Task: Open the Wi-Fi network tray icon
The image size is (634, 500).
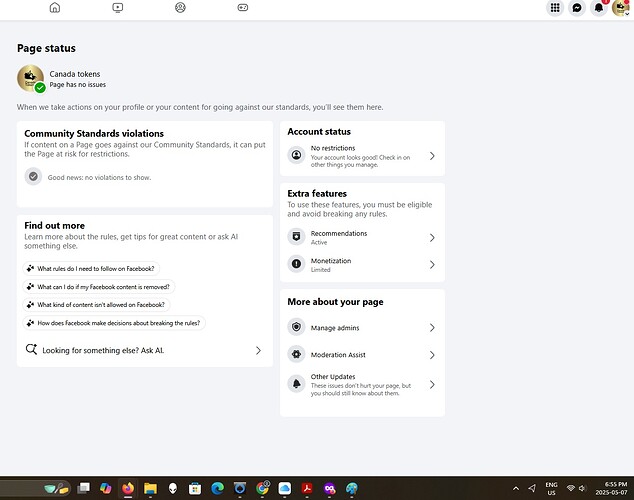Action: pyautogui.click(x=571, y=488)
